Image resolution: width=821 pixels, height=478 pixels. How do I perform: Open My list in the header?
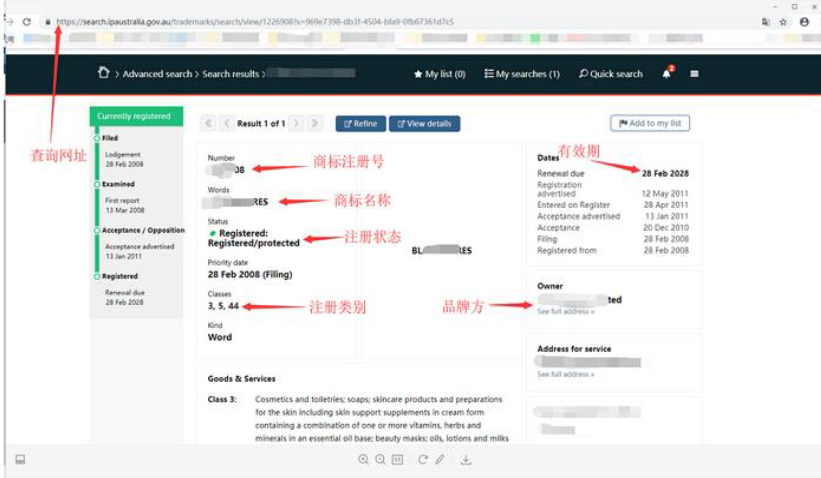point(439,74)
